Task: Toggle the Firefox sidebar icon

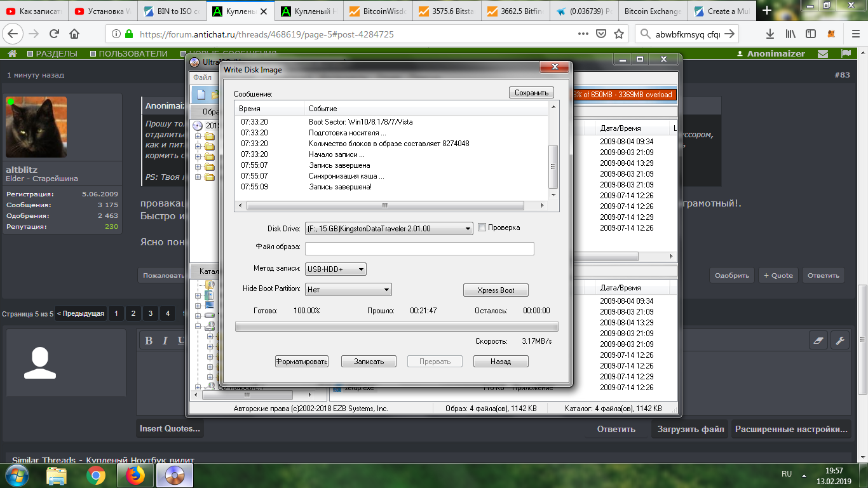Action: point(811,34)
